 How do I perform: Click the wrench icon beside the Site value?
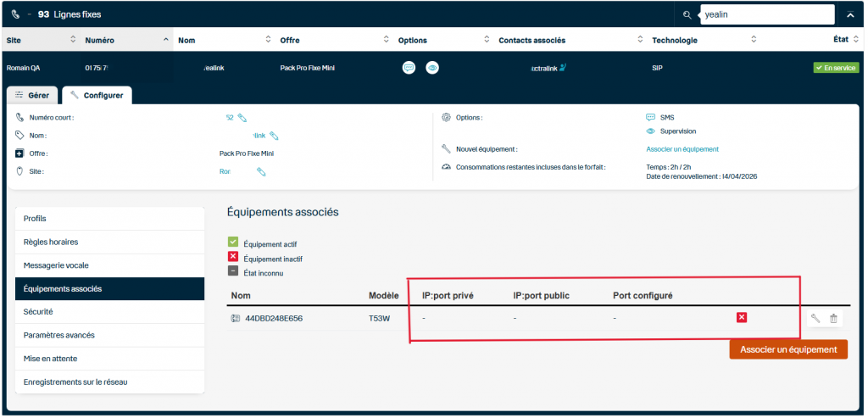262,172
